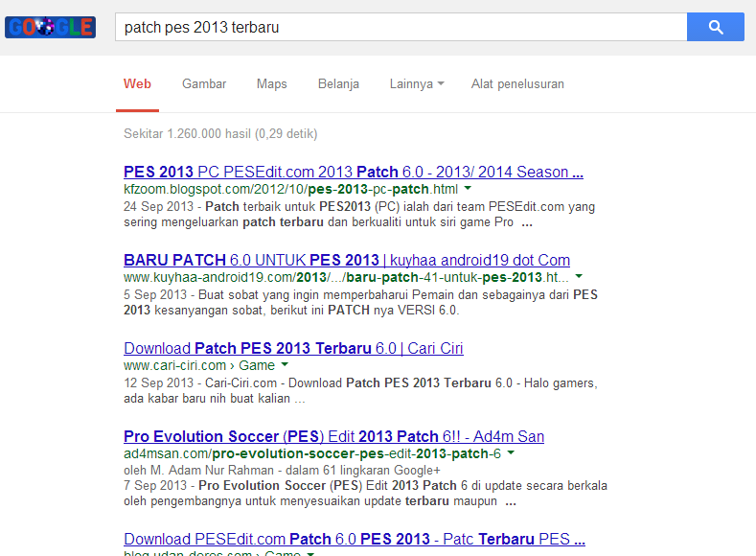Click the Google doodle logo
The height and width of the screenshot is (556, 756).
coord(51,27)
